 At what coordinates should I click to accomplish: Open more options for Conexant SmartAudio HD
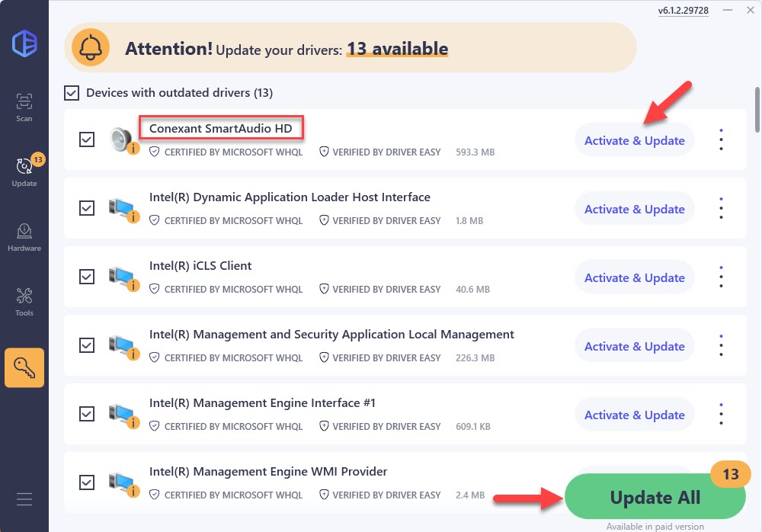point(721,140)
